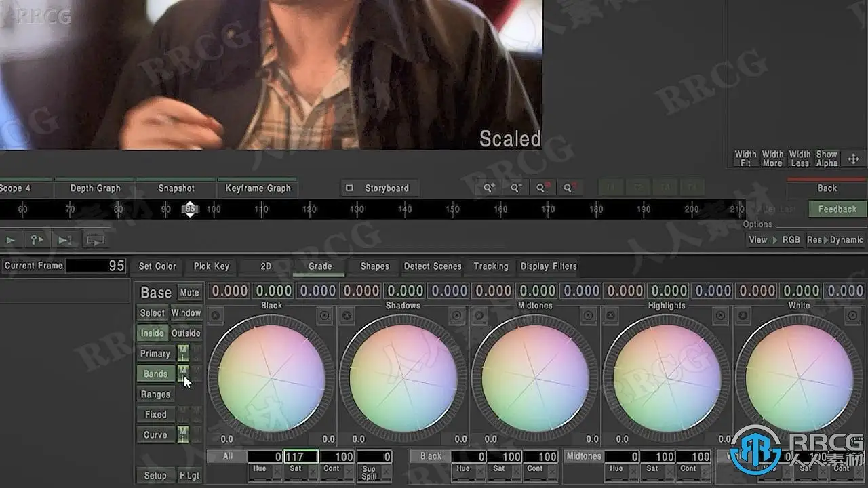Image resolution: width=868 pixels, height=488 pixels.
Task: Click the pan arrows icon beside Show Alpha
Action: coord(853,159)
